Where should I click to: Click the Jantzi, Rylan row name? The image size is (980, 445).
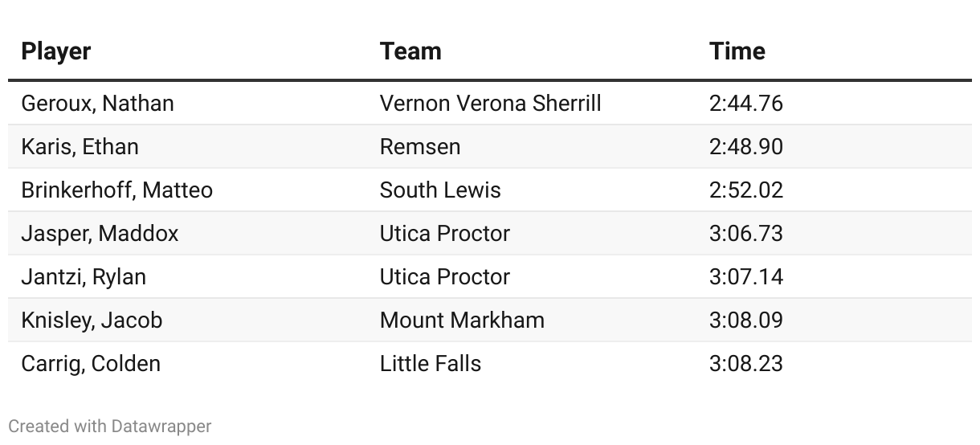(84, 277)
